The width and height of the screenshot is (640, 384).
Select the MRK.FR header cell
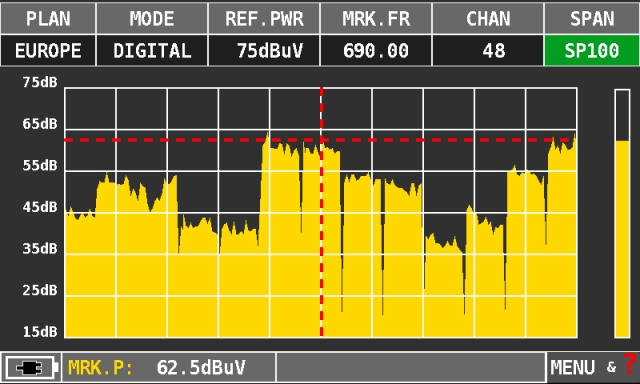coord(376,18)
